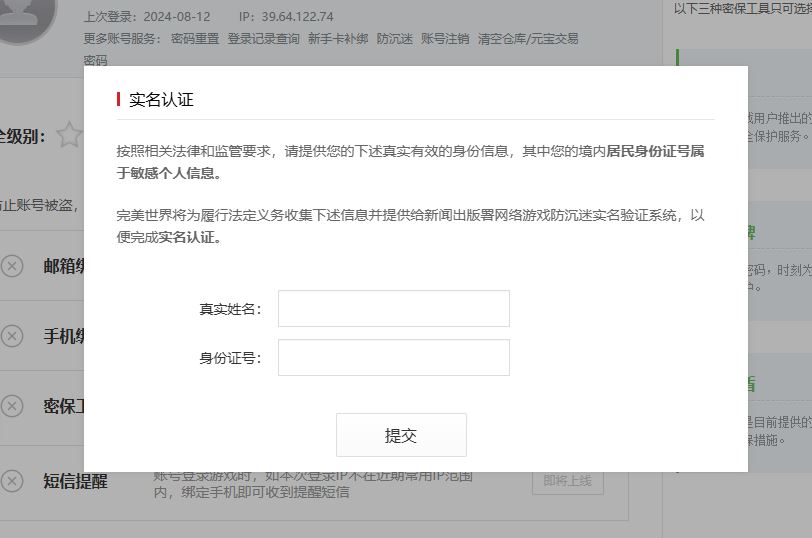Focus the 真实姓名 input field
This screenshot has width=812, height=538.
tap(393, 308)
